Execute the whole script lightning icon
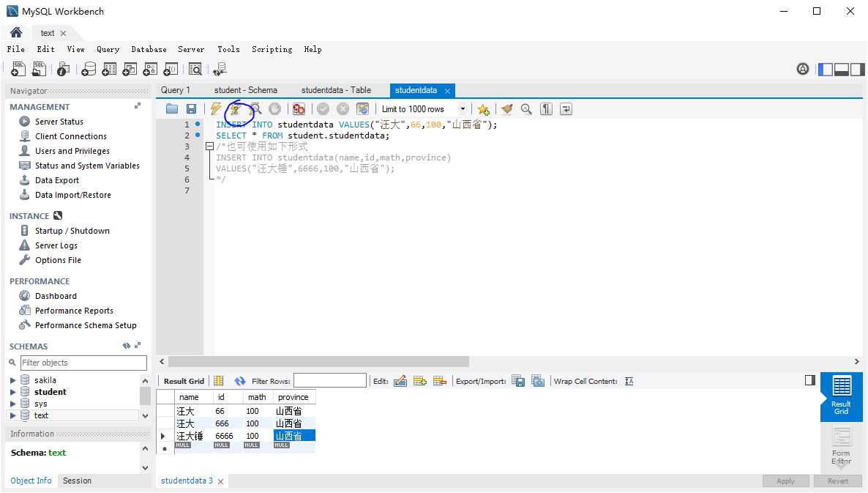868x493 pixels. (x=215, y=109)
